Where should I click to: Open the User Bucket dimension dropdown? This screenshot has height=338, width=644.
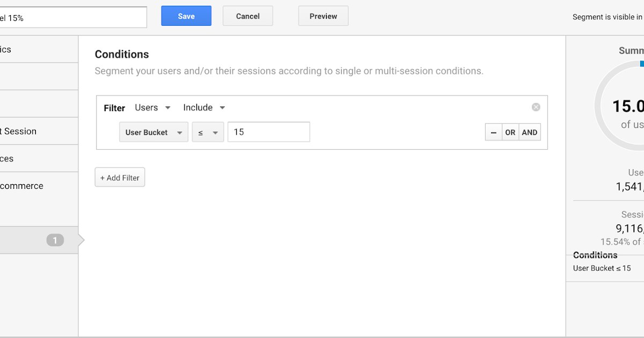coord(153,133)
